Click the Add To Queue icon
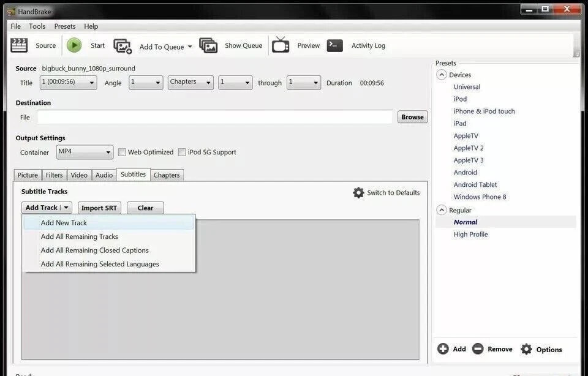 click(x=123, y=45)
